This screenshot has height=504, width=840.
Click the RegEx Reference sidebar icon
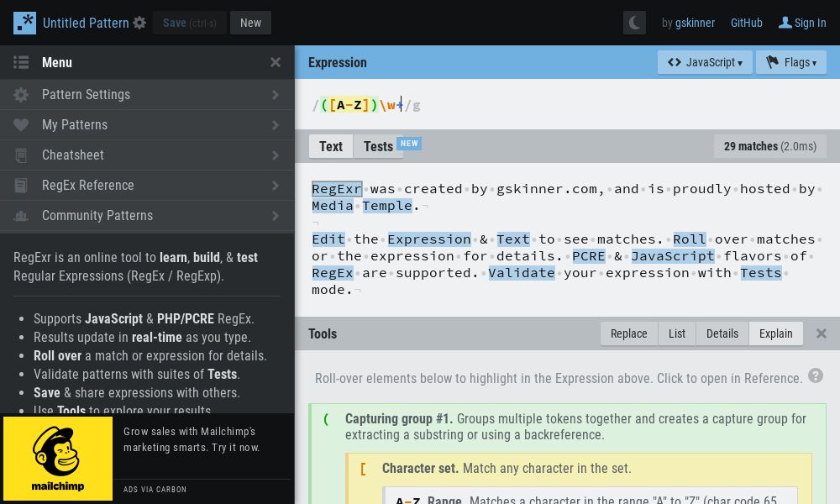pyautogui.click(x=22, y=185)
